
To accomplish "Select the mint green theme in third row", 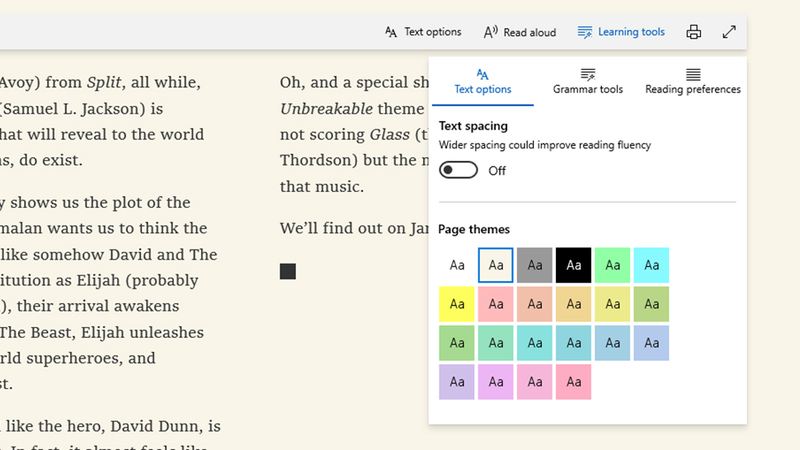I will pos(495,343).
